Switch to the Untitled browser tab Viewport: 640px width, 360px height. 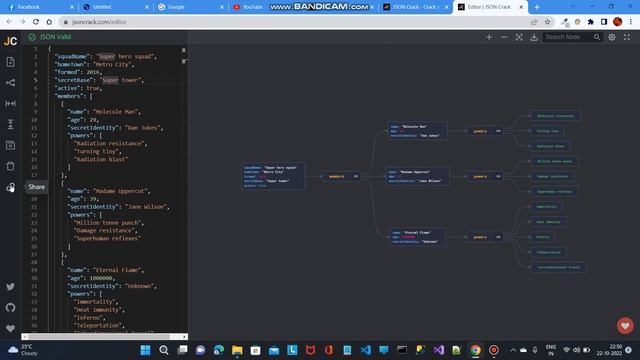point(115,7)
